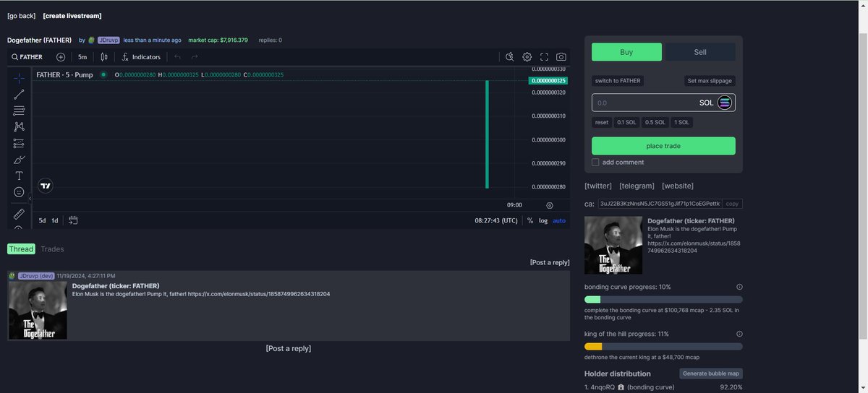Select the chart patterns tool
Viewport: 868px width, 393px height.
click(19, 127)
